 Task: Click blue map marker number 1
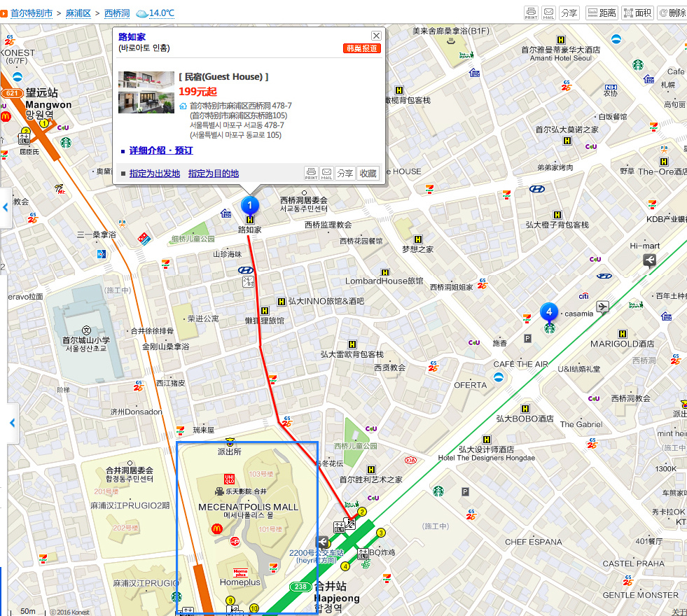point(250,205)
